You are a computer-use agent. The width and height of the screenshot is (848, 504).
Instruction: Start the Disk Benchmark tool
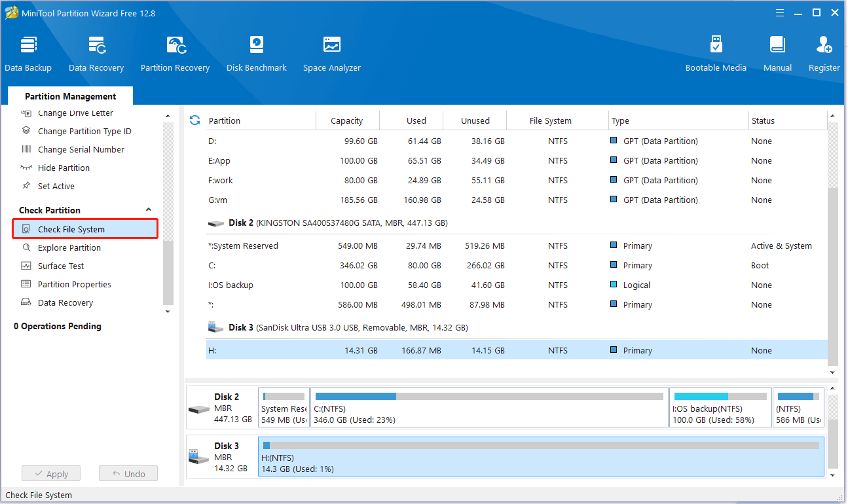pyautogui.click(x=257, y=54)
